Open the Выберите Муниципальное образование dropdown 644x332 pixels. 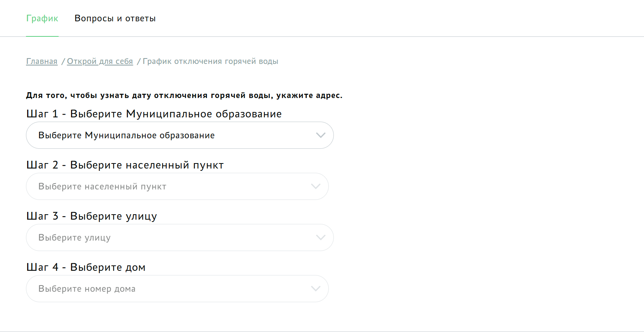pos(180,135)
